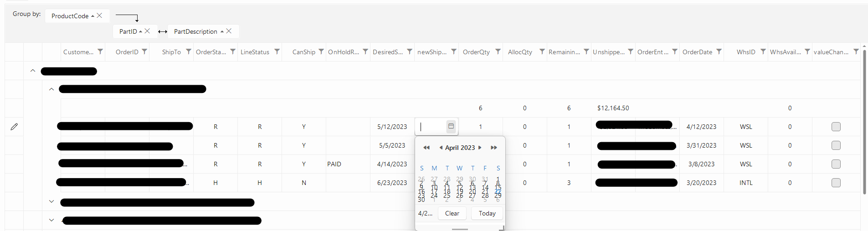The height and width of the screenshot is (231, 868).
Task: Go to previous month in calendar
Action: [x=441, y=148]
